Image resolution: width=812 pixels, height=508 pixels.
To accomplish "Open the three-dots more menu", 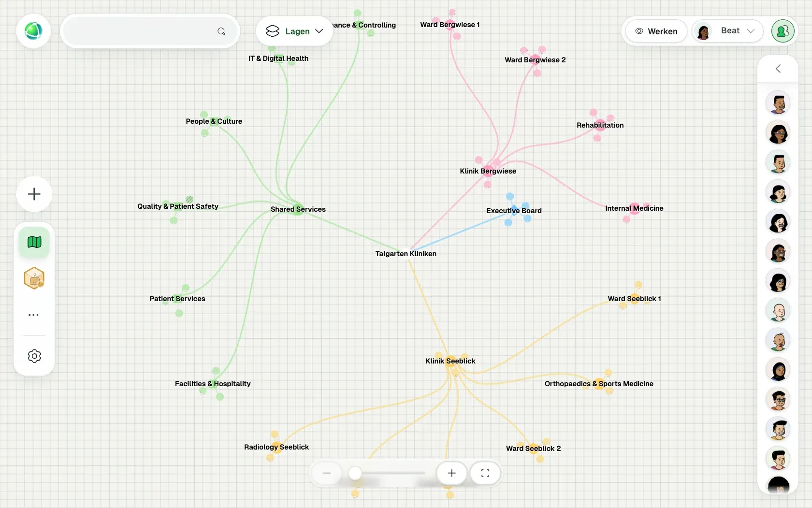I will (34, 315).
